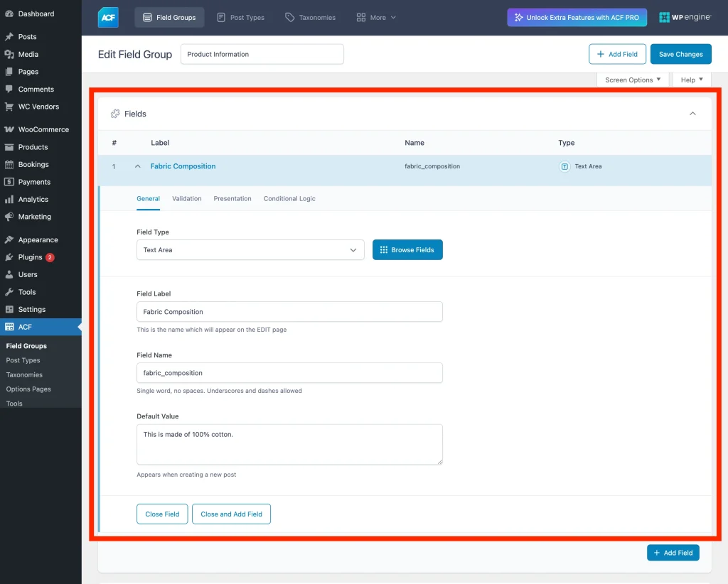The height and width of the screenshot is (584, 728).
Task: Click the Appearance brush icon
Action: click(x=9, y=240)
